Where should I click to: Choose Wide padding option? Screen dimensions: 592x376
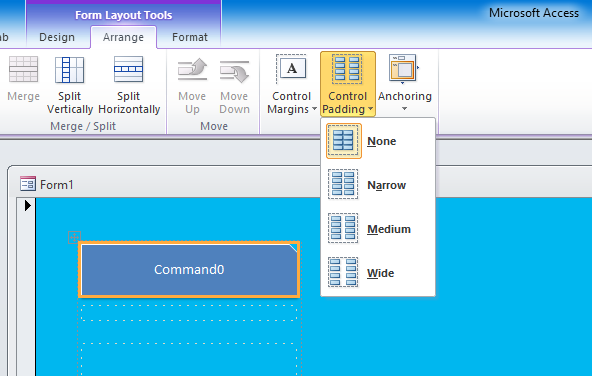(x=378, y=273)
